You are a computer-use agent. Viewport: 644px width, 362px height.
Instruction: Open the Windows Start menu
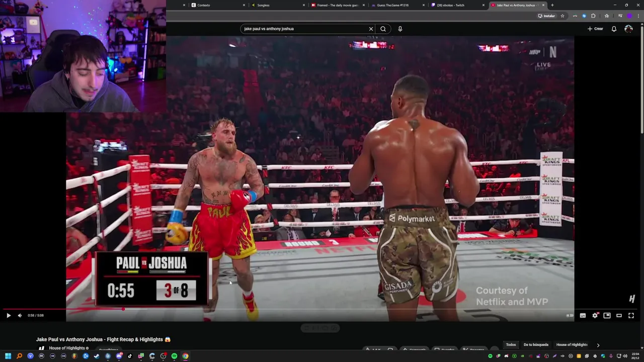tap(8, 356)
